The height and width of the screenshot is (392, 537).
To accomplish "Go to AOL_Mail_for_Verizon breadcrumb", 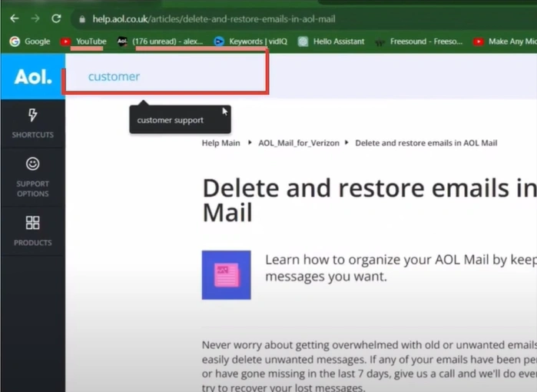I will coord(299,143).
